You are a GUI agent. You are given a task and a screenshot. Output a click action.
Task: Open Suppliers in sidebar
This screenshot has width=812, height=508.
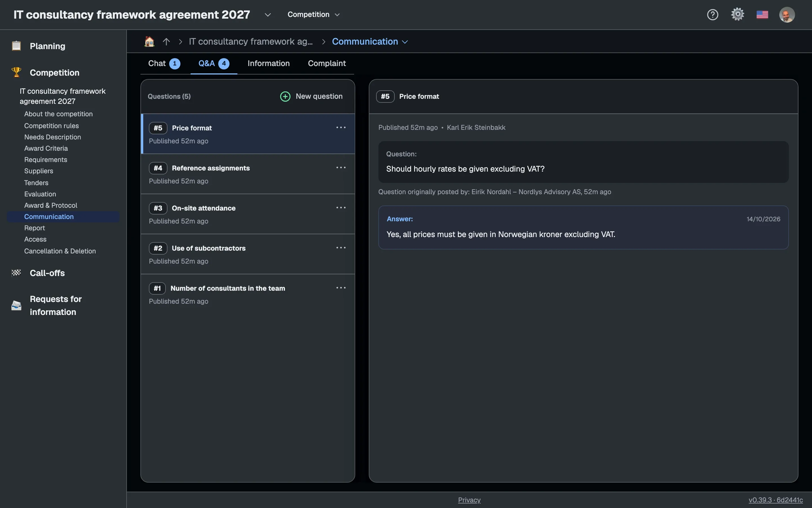tap(39, 171)
